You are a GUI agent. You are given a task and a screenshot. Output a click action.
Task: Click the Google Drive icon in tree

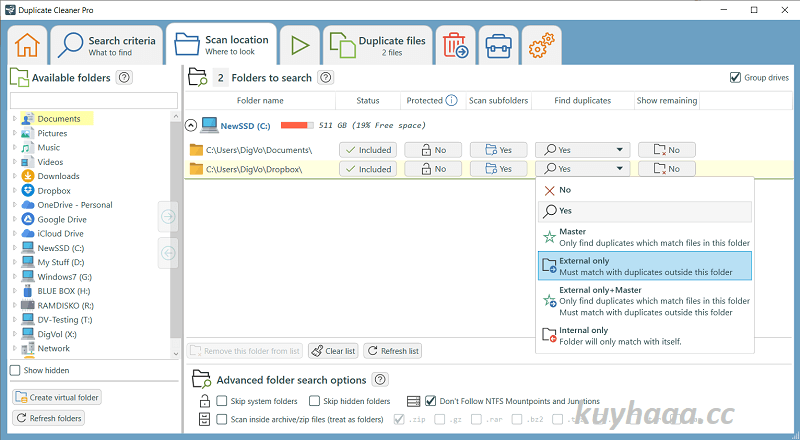[x=28, y=219]
